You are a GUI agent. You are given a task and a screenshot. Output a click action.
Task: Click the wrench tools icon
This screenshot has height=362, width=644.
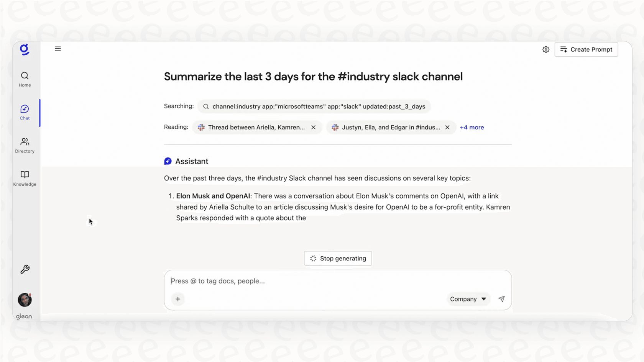click(x=25, y=269)
